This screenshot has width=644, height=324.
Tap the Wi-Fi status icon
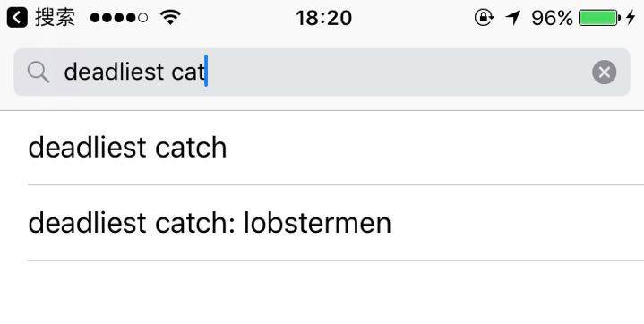tap(170, 17)
